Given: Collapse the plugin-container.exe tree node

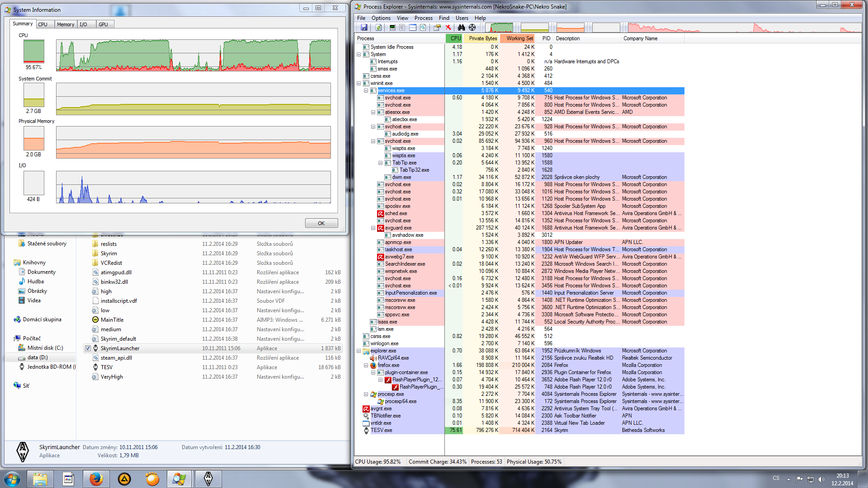Looking at the screenshot, I should click(x=373, y=372).
